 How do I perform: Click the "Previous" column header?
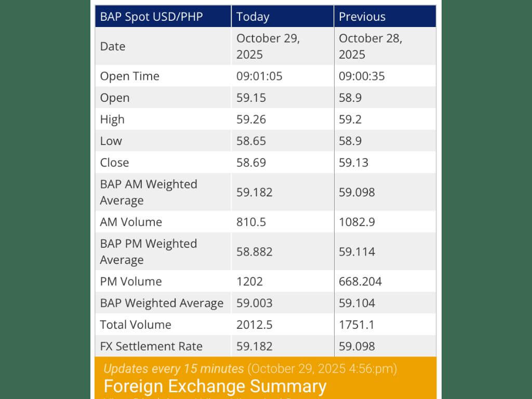click(x=362, y=17)
